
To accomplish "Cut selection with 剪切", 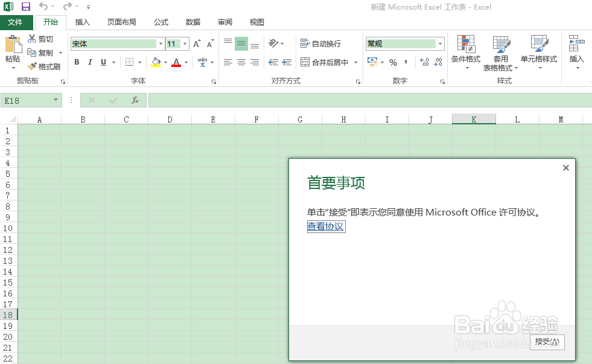I will pos(40,39).
